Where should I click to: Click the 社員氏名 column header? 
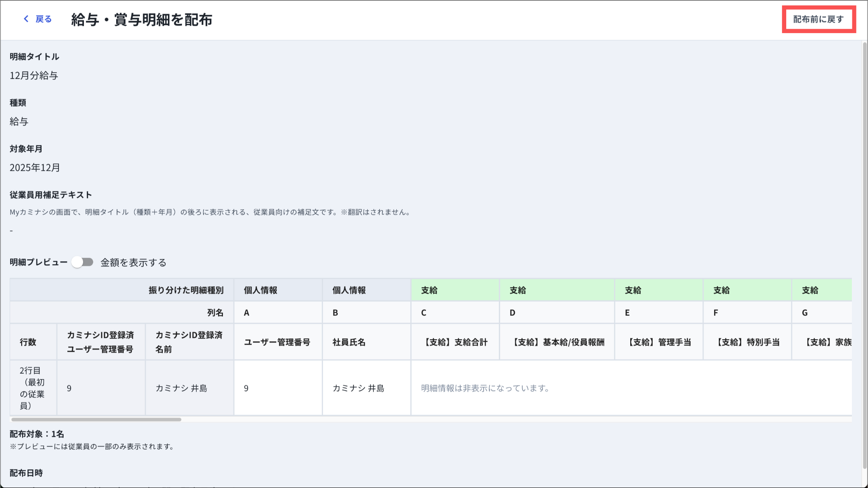[349, 342]
